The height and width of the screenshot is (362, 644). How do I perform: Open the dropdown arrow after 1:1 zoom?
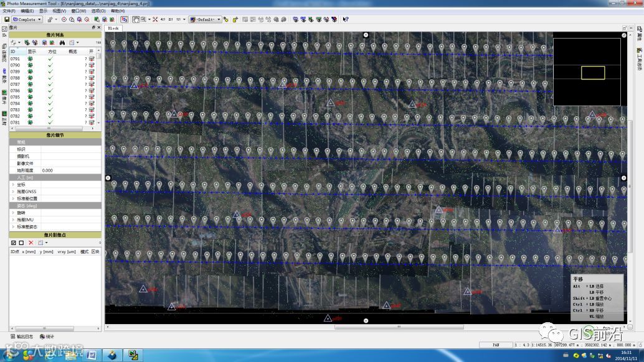[184, 19]
